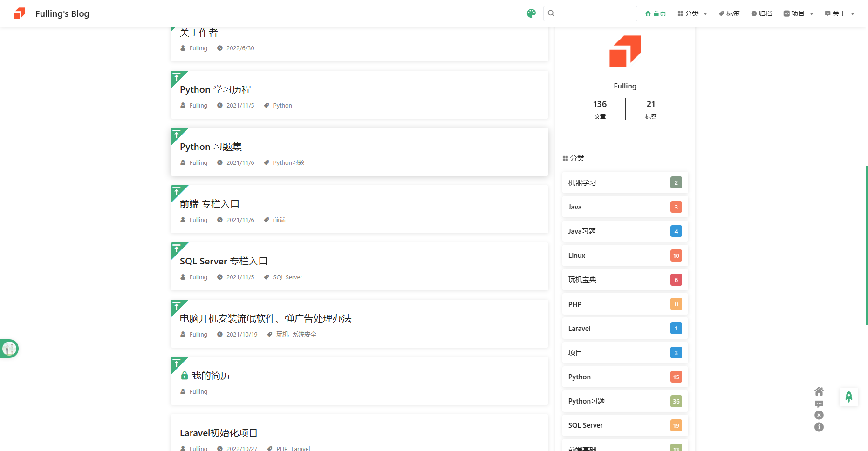Click the clock icon beside 2021/11/6 on Python 习题集

[220, 162]
